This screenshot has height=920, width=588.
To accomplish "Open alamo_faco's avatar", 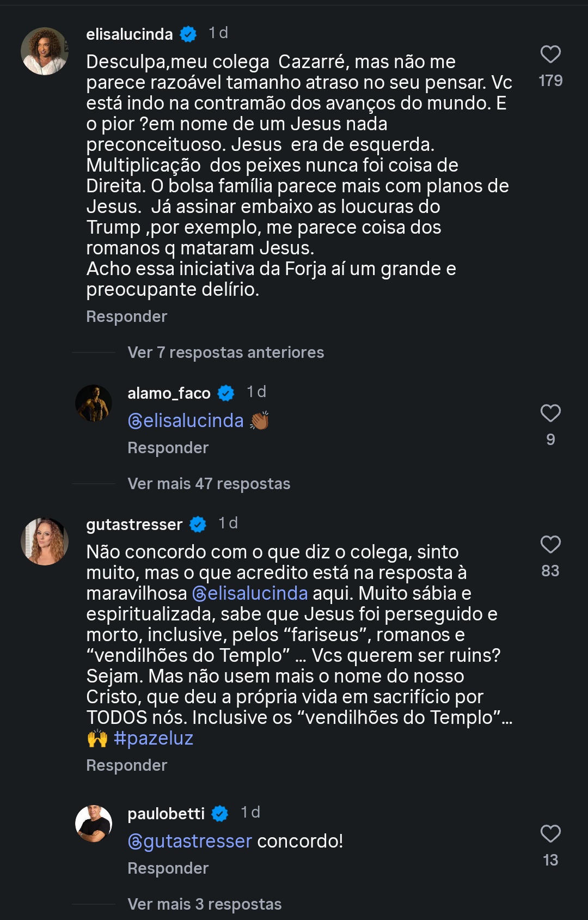I will point(94,404).
